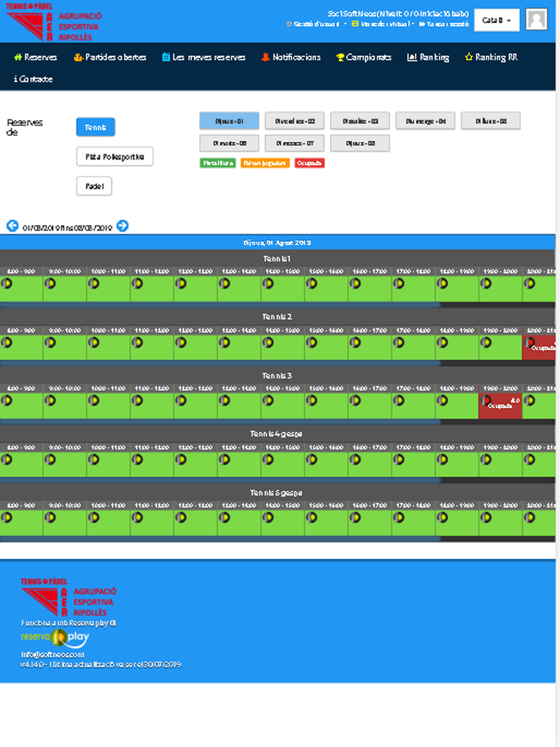Book Tennis 5 gespa slot at 9:00 - 10:00

(x=65, y=523)
